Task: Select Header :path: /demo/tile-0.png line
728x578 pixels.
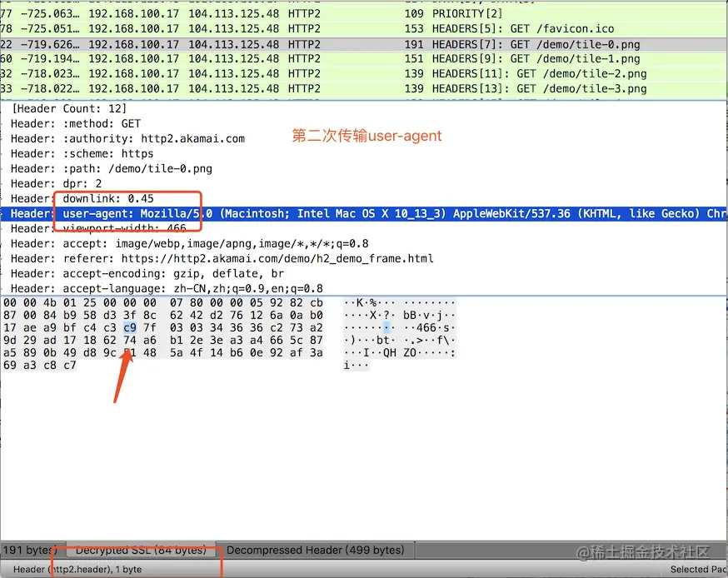Action: tap(112, 168)
